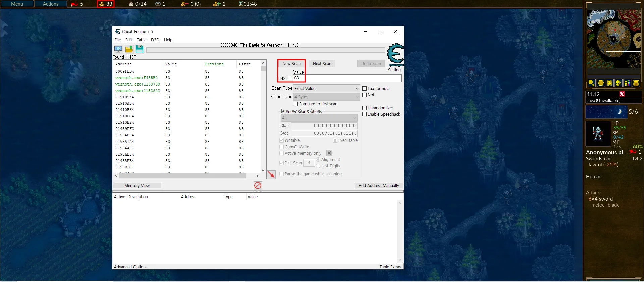Toggle Active memory only checkbox
Screen dimensions: 644x282
coord(282,153)
